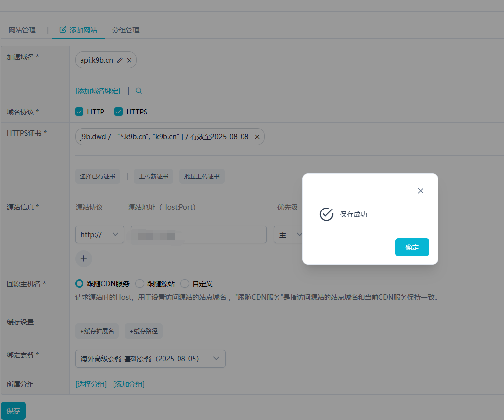Remove the api.k9b.cn domain tag
The image size is (504, 420).
pos(129,60)
